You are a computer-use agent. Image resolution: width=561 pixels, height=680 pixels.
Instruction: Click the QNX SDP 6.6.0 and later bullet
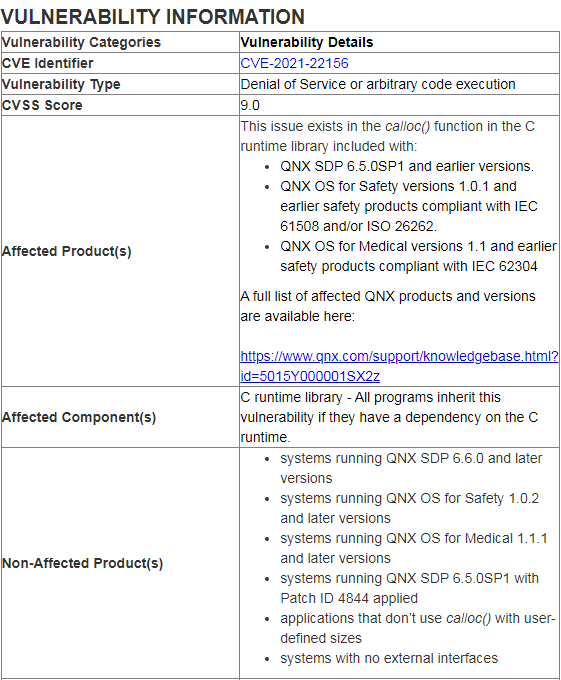[411, 468]
